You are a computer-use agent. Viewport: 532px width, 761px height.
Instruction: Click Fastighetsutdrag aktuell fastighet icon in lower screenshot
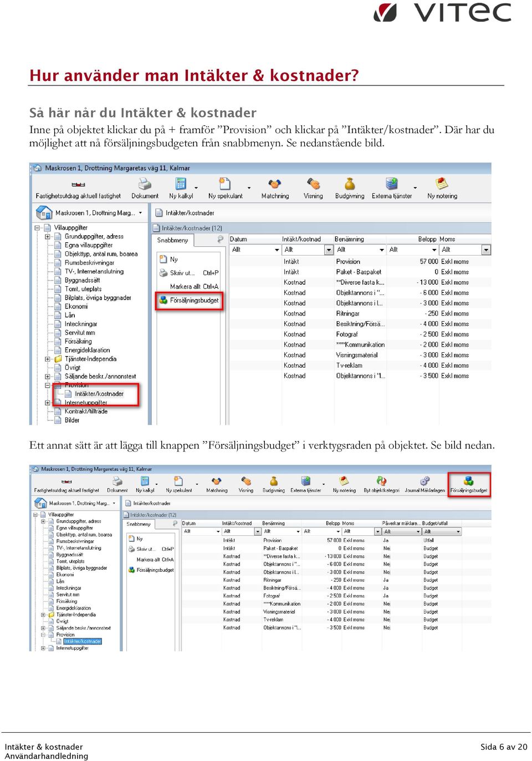click(x=66, y=481)
